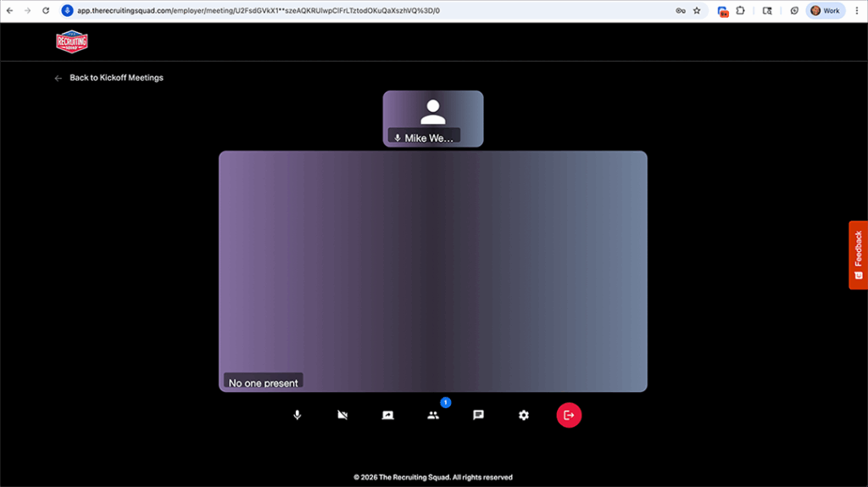
Task: Click the Recruiting Squad logo
Action: pos(72,42)
